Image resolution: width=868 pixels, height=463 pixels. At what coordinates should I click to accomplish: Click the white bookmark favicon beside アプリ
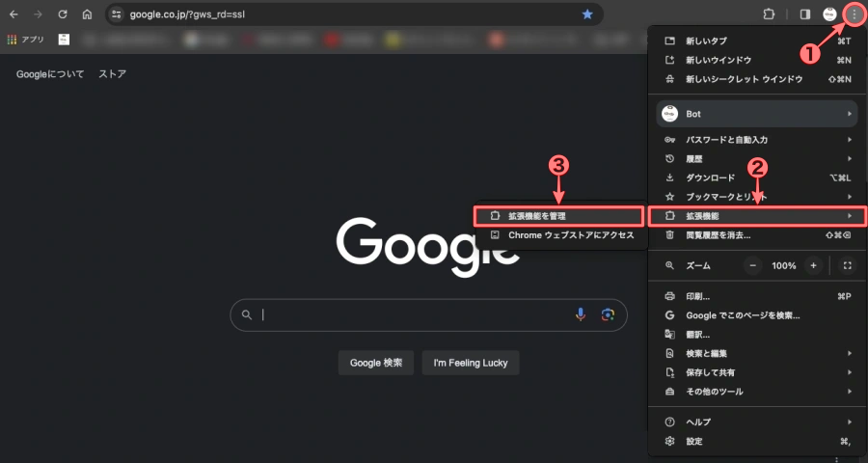click(65, 40)
